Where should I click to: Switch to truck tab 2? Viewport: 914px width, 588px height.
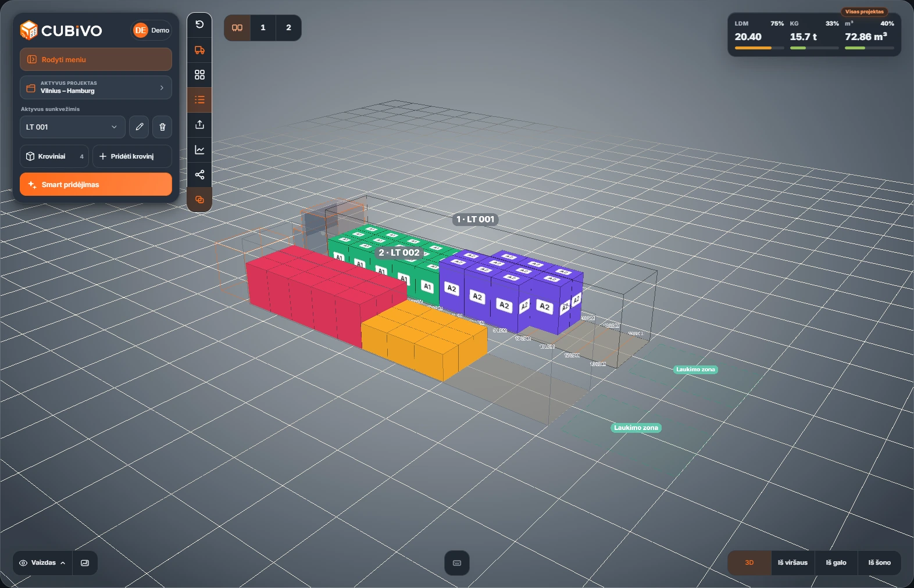(288, 27)
